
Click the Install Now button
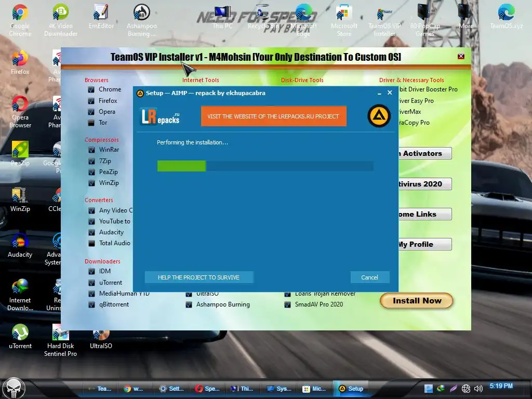pyautogui.click(x=417, y=301)
